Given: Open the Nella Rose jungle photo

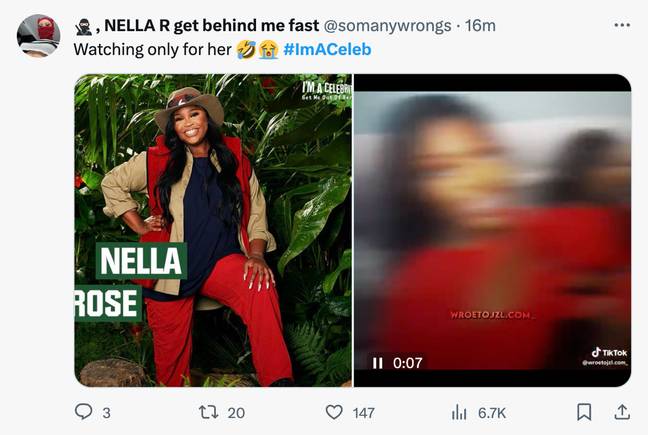Looking at the screenshot, I should pos(213,230).
